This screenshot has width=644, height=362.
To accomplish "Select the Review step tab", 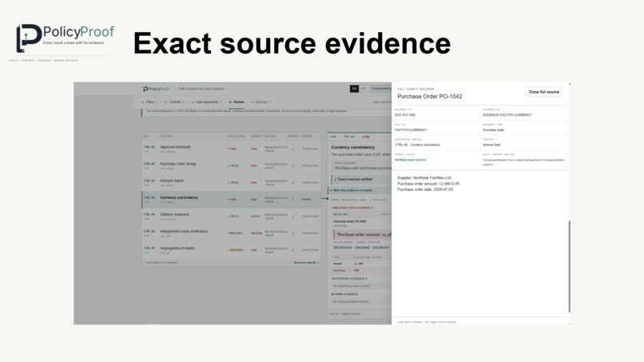I will pos(237,102).
